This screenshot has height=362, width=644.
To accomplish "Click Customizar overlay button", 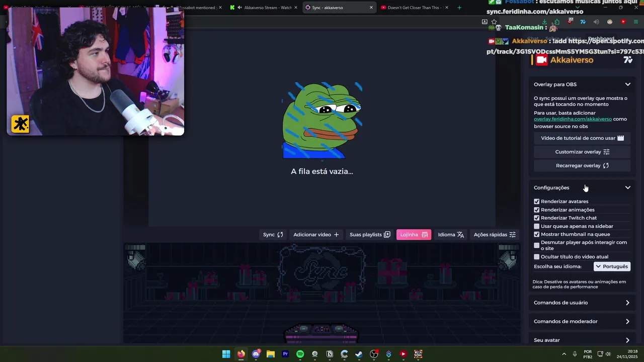I will tap(582, 152).
